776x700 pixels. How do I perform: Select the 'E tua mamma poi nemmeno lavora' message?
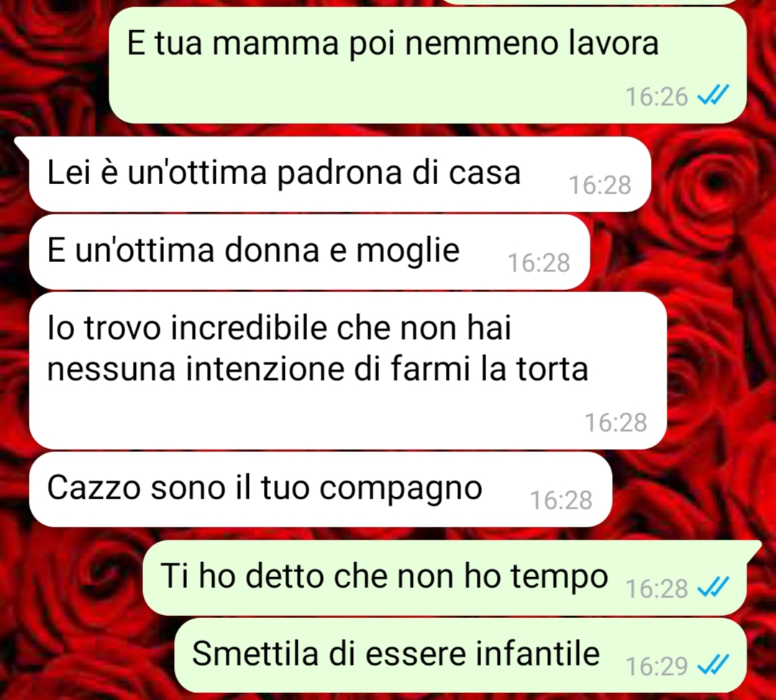(x=428, y=65)
